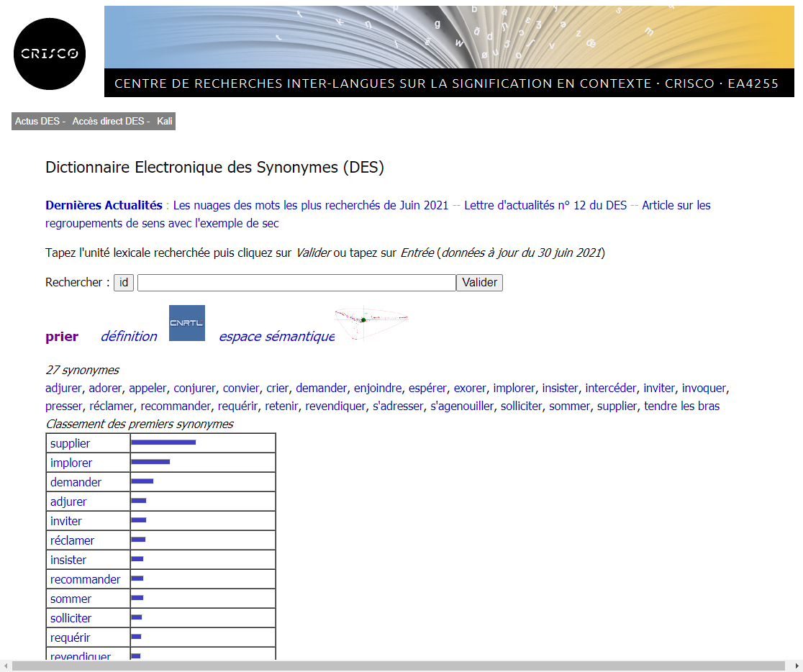The image size is (803, 672).
Task: Open synonym invoquer
Action: coord(704,389)
